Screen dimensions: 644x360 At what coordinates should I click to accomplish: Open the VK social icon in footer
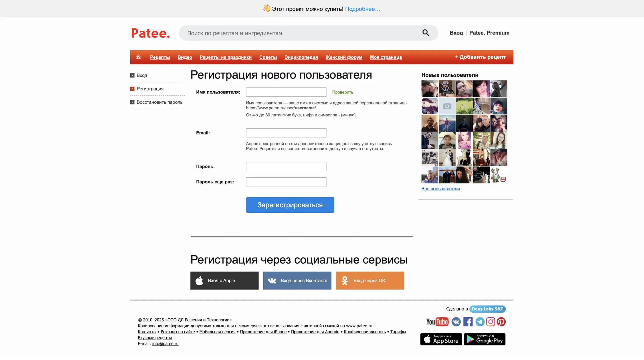click(x=456, y=322)
